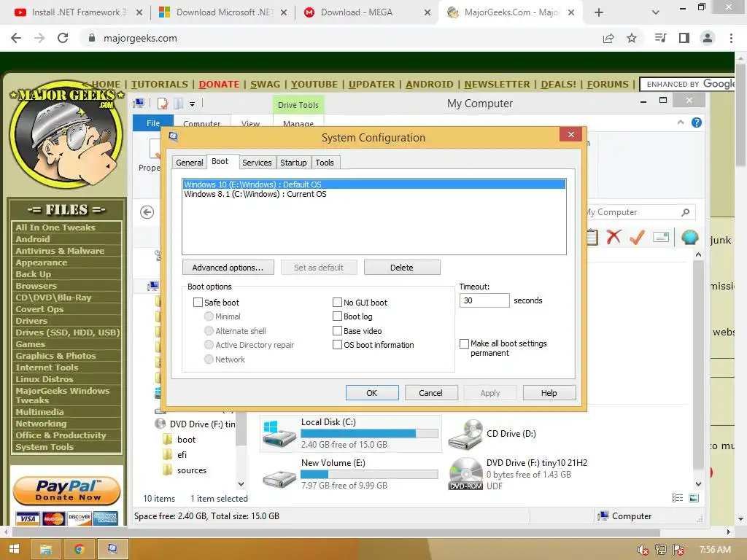Select the Network radio button

[x=209, y=359]
